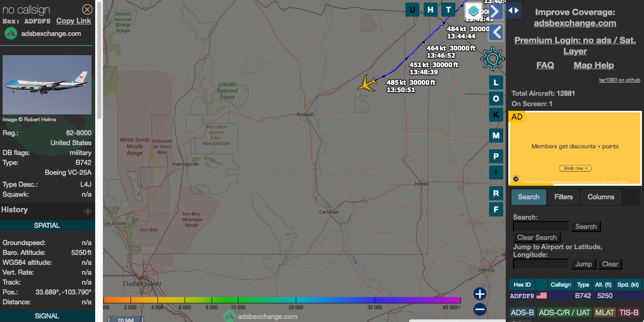Image resolution: width=644 pixels, height=322 pixels.
Task: Sort table by Spd. (kt) column
Action: [x=627, y=285]
